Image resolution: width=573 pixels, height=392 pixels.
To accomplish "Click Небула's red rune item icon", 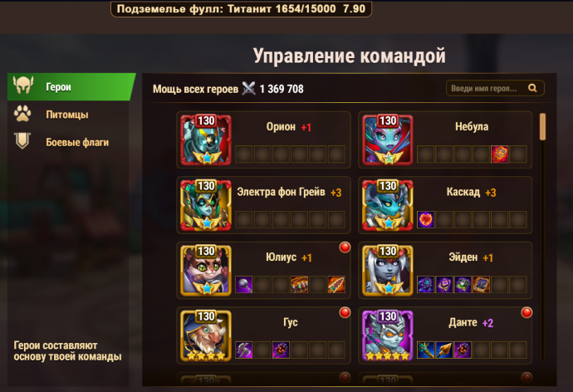I will [500, 154].
